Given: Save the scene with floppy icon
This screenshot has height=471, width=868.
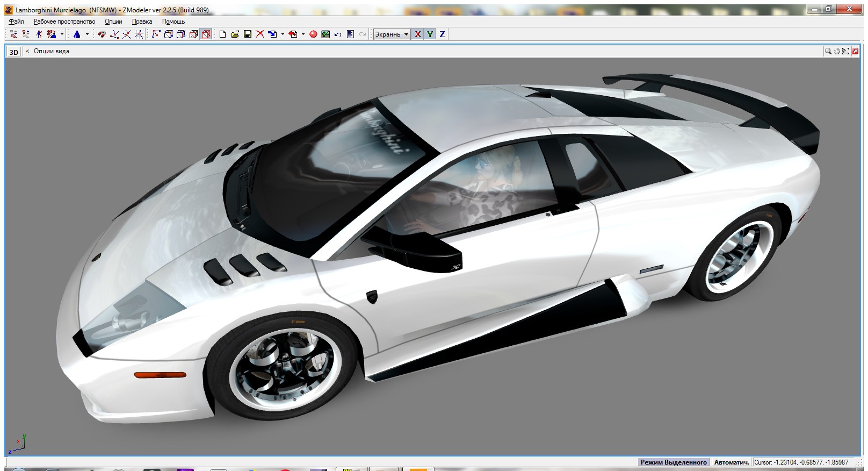Looking at the screenshot, I should tap(248, 34).
